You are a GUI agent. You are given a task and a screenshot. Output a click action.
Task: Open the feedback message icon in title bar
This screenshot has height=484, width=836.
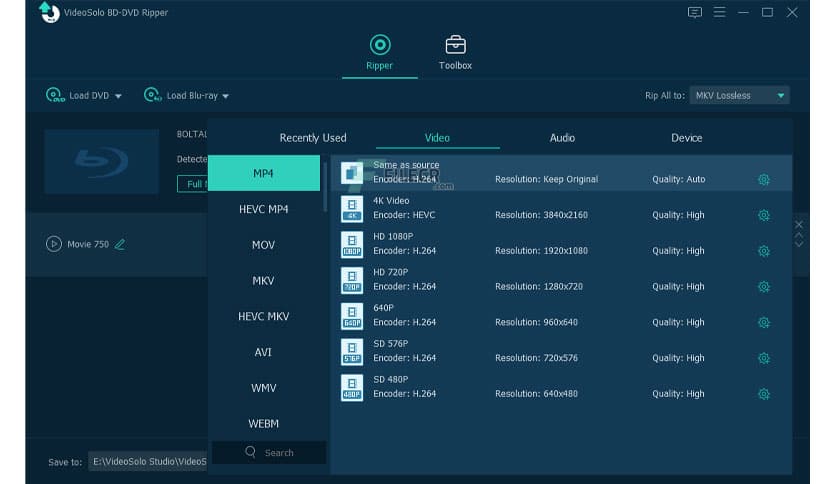pos(695,12)
